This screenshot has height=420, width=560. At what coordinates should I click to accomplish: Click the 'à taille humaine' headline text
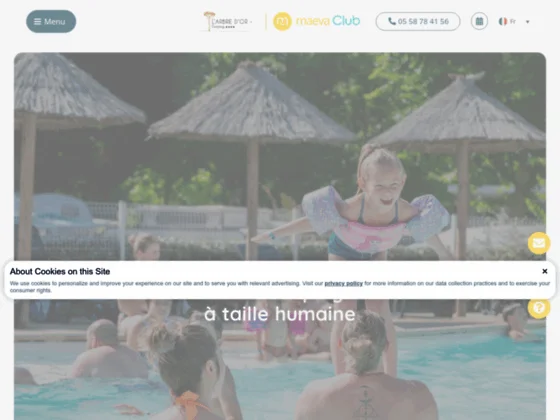coord(280,314)
